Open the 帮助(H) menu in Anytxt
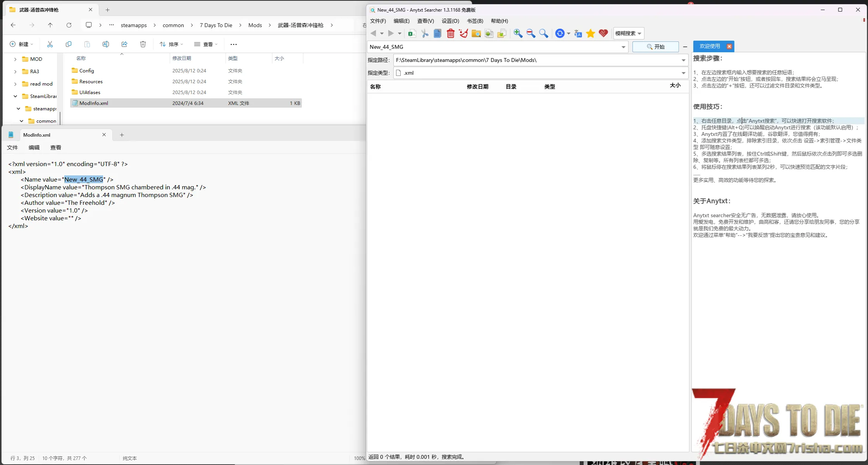This screenshot has width=868, height=465. pos(499,21)
